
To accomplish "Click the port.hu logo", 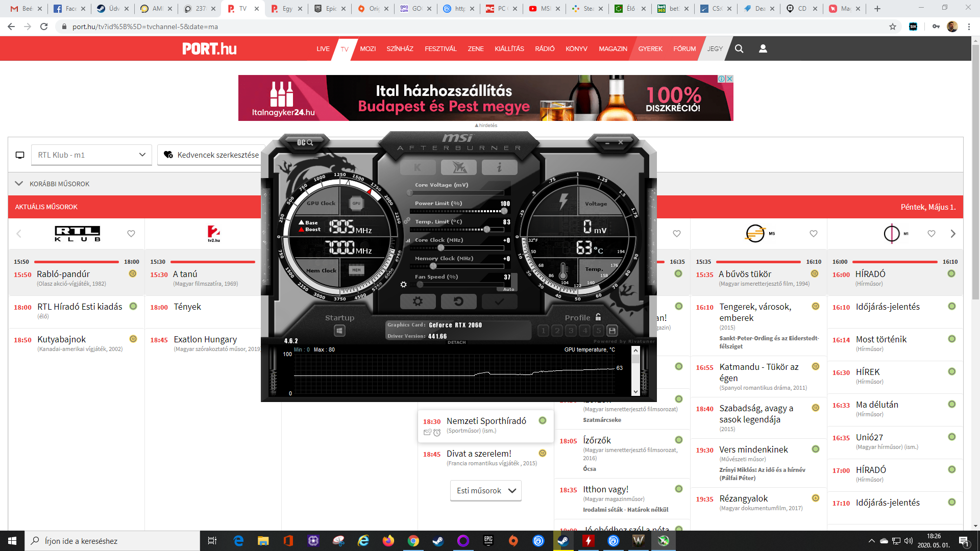I will tap(209, 48).
